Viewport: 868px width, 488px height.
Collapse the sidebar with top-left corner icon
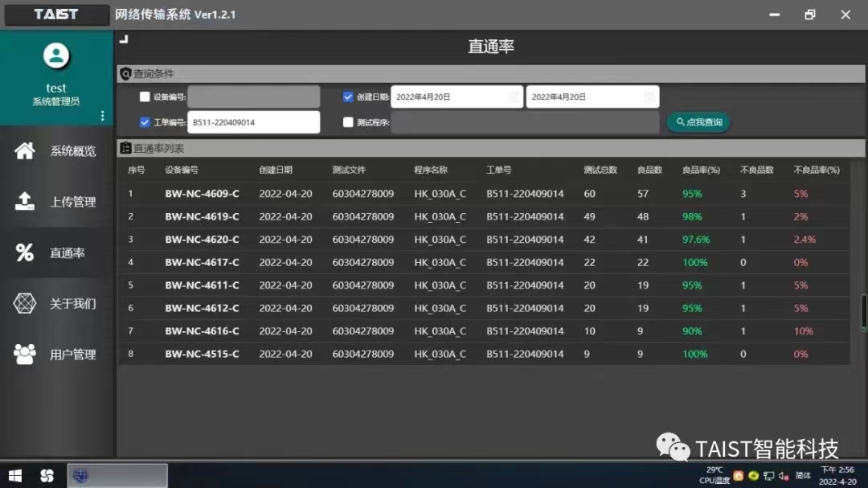tap(124, 39)
